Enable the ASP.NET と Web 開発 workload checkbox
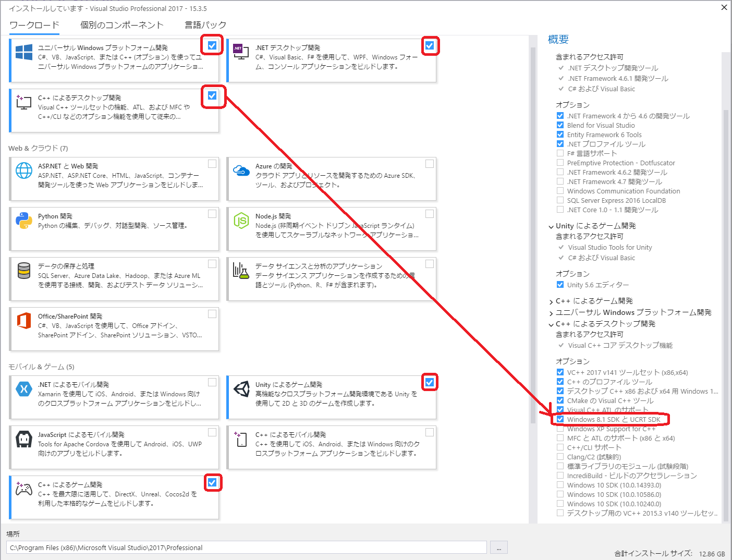732x560 pixels. click(212, 164)
